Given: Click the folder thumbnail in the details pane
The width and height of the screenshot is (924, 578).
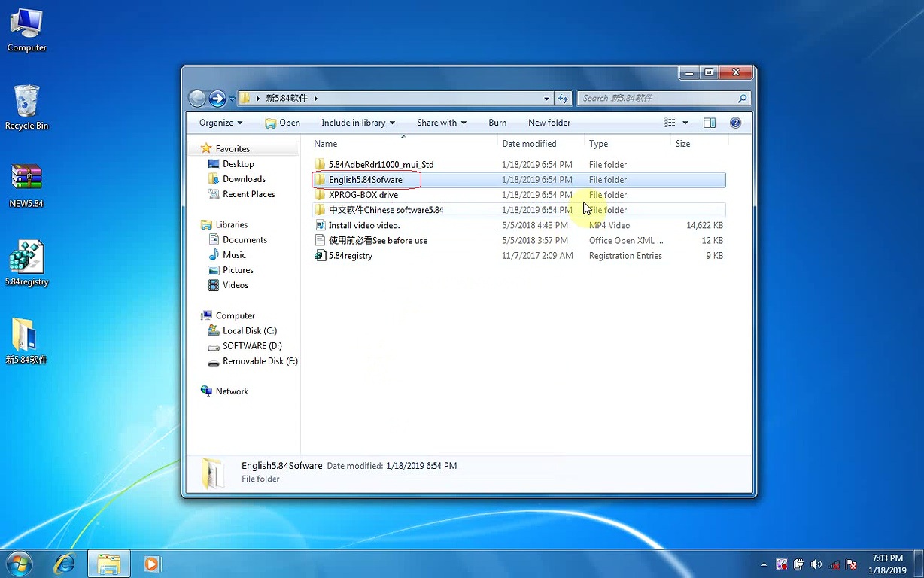Looking at the screenshot, I should (x=213, y=473).
